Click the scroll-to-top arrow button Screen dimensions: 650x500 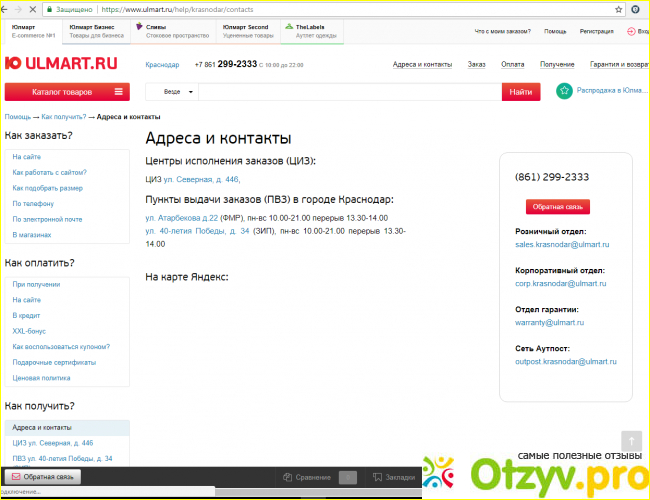[631, 442]
